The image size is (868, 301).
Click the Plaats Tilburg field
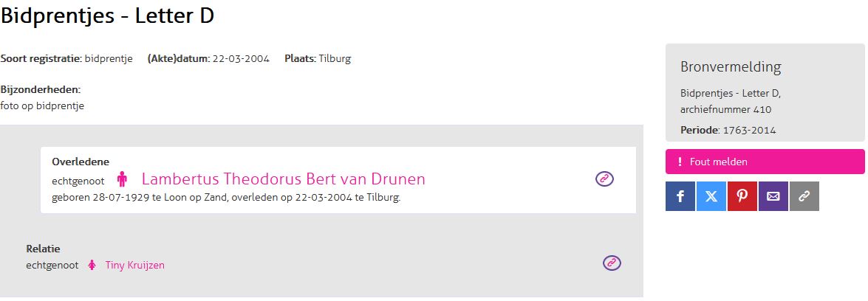click(318, 58)
